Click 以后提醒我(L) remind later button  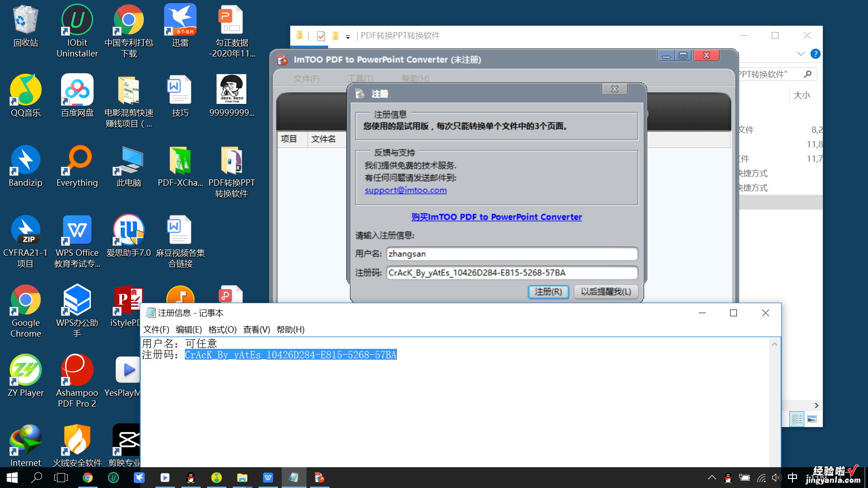pyautogui.click(x=606, y=292)
